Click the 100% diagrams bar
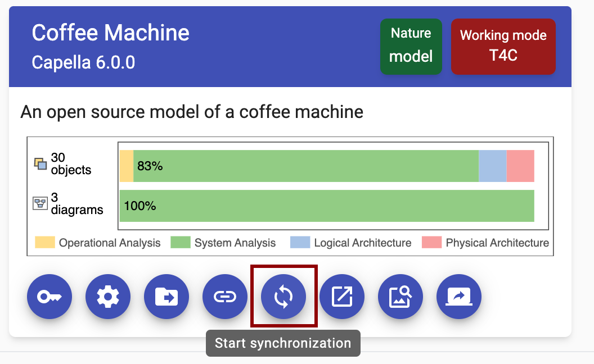This screenshot has width=594, height=364. [x=327, y=206]
